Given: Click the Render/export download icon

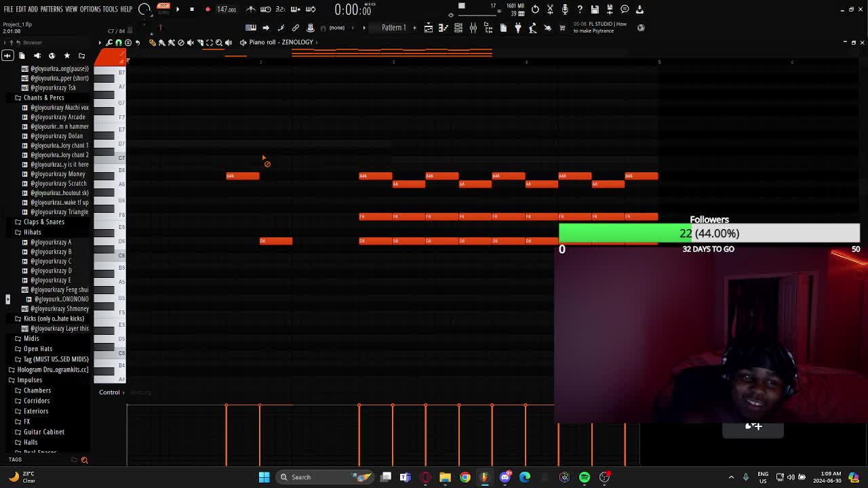Looking at the screenshot, I should click(639, 9).
